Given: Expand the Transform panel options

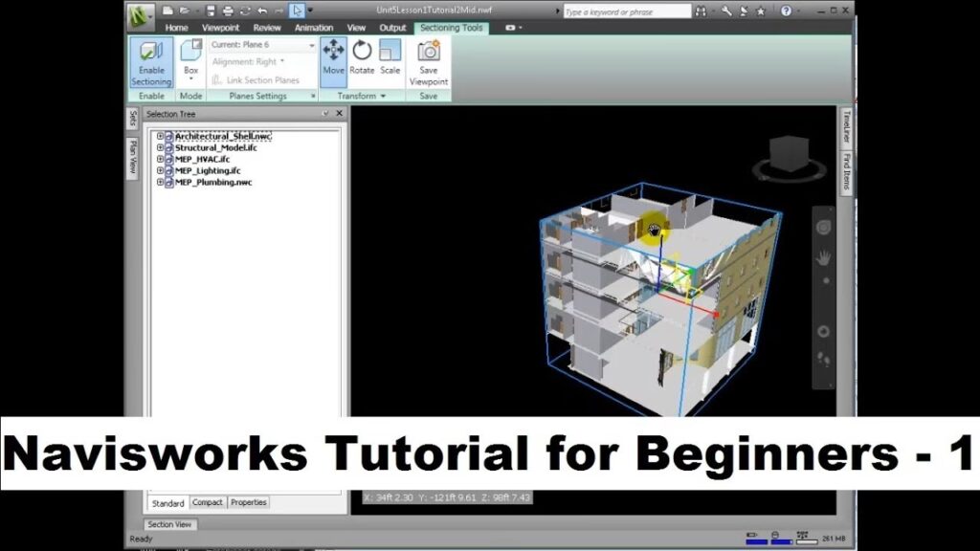Looking at the screenshot, I should pyautogui.click(x=383, y=97).
